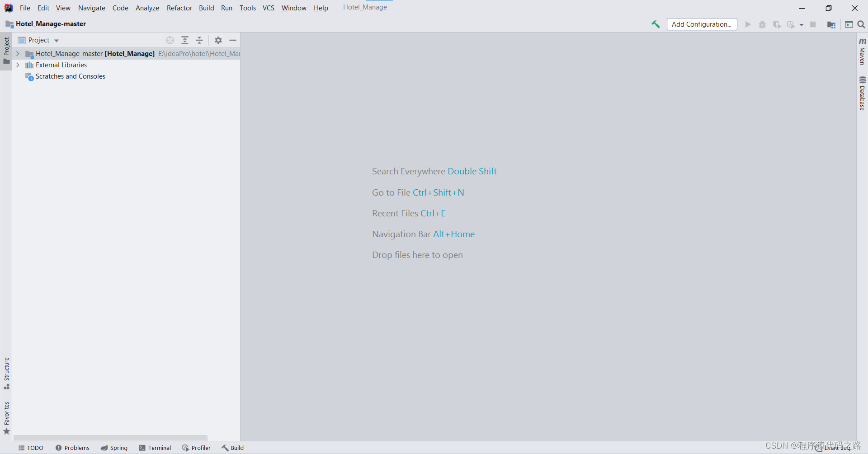Viewport: 868px width, 454px height.
Task: Toggle the Project side tool window tab
Action: point(6,51)
